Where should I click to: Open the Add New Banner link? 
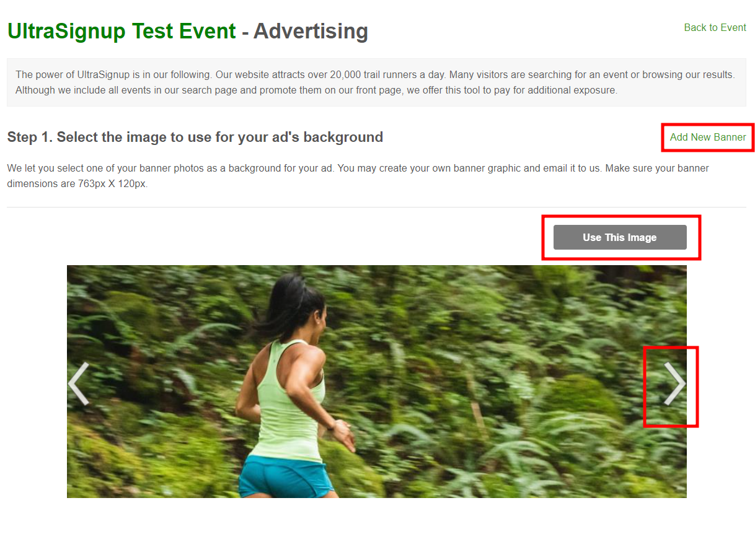pyautogui.click(x=708, y=137)
